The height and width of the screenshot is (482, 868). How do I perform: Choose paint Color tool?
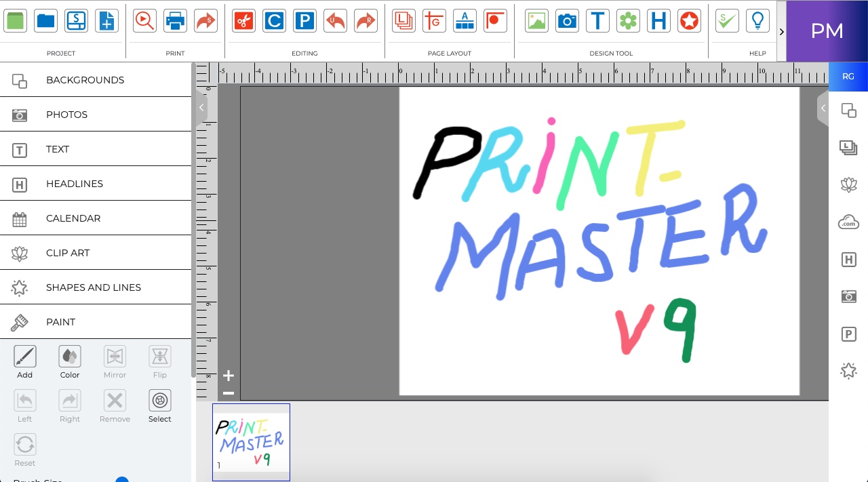[70, 362]
